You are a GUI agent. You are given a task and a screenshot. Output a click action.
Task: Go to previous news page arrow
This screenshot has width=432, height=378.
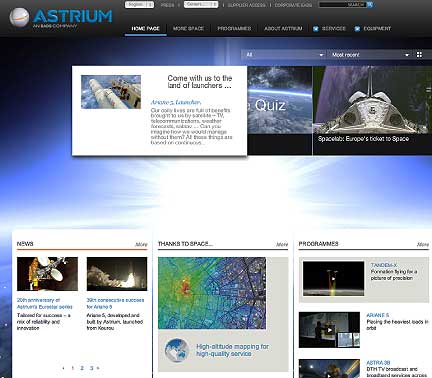coord(64,368)
